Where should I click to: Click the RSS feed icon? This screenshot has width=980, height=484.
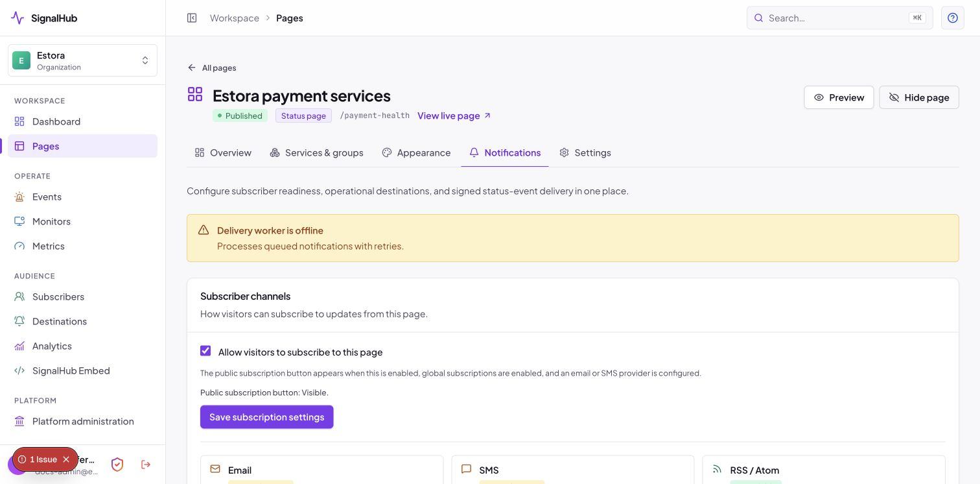pos(717,469)
